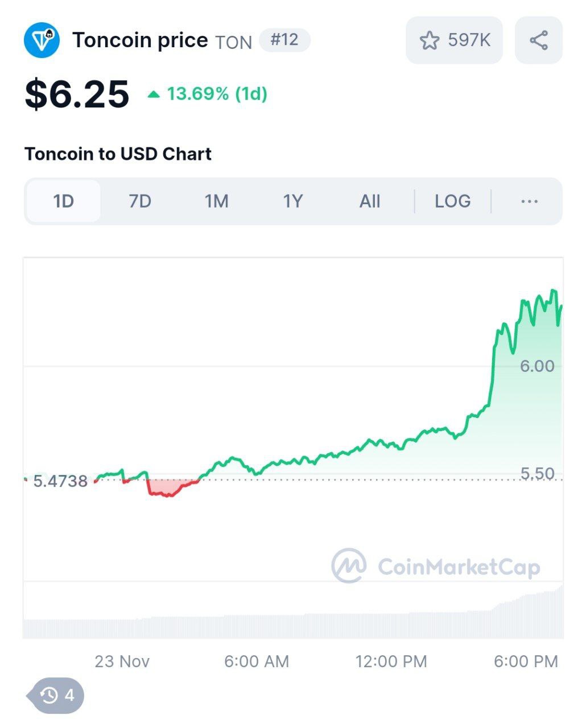Viewport: 586px width, 728px height.
Task: Click the chart peak near 6:00 PM
Action: coord(553,292)
